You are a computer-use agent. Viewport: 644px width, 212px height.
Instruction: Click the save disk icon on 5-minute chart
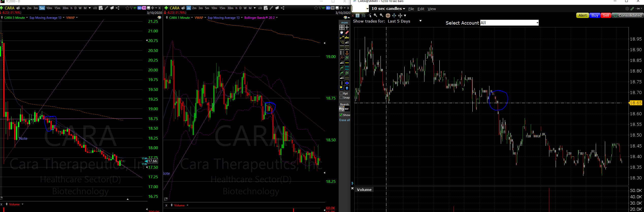[x=148, y=8]
